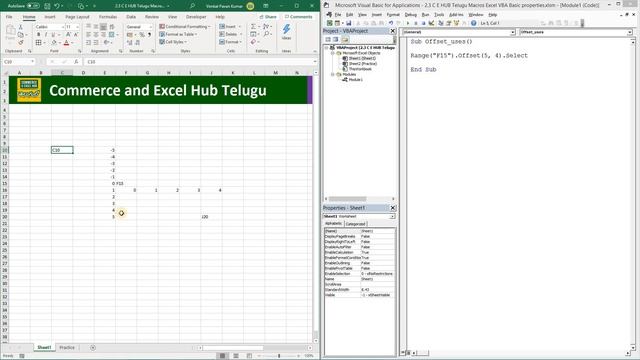
Task: Click the Insert Function fx icon
Action: (x=76, y=62)
